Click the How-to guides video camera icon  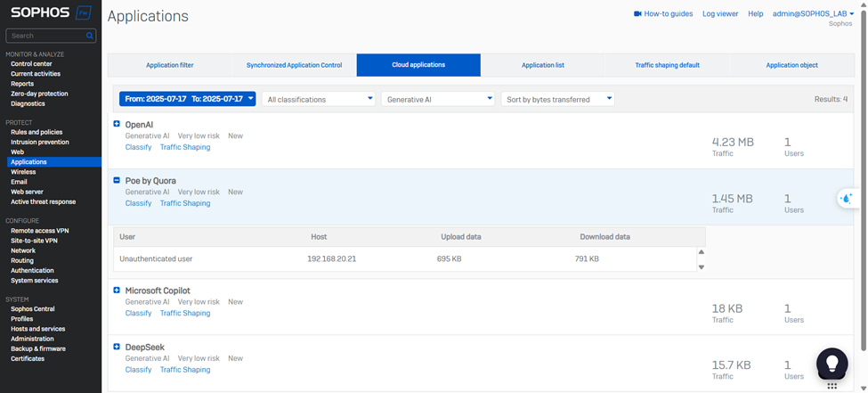click(637, 14)
